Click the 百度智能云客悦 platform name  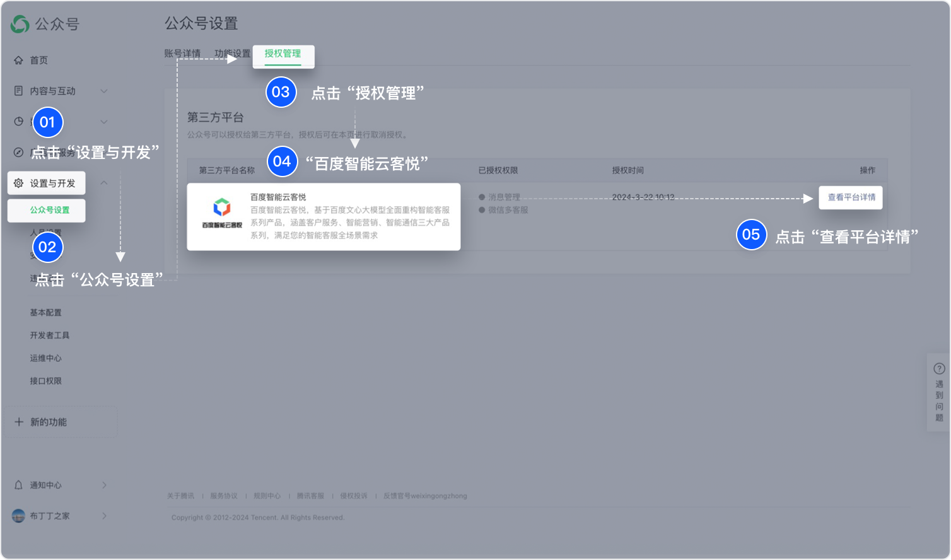[278, 197]
